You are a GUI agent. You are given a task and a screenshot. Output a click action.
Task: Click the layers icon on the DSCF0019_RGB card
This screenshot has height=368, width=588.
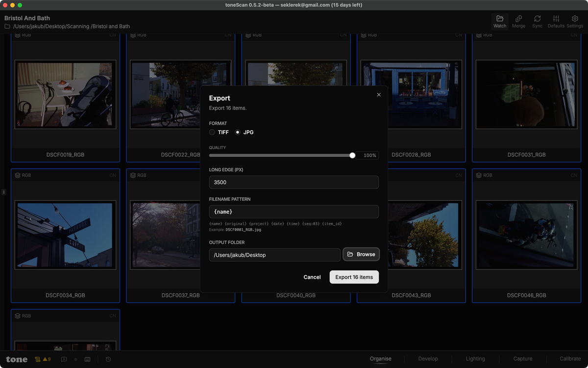[18, 35]
